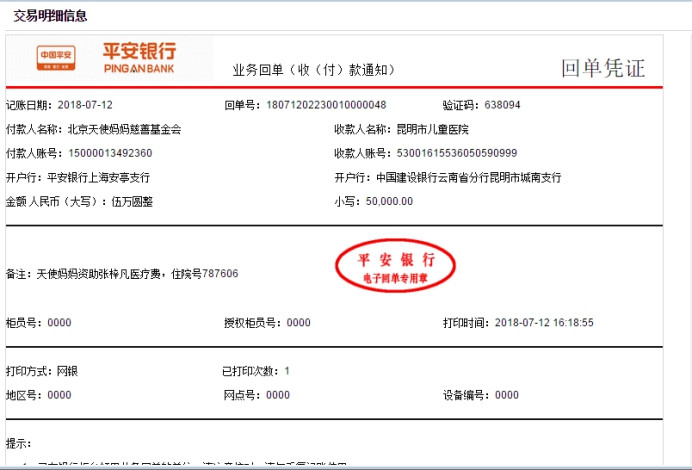Select payer account 15000013492360
Viewport: 692px width, 470px height.
pos(110,153)
